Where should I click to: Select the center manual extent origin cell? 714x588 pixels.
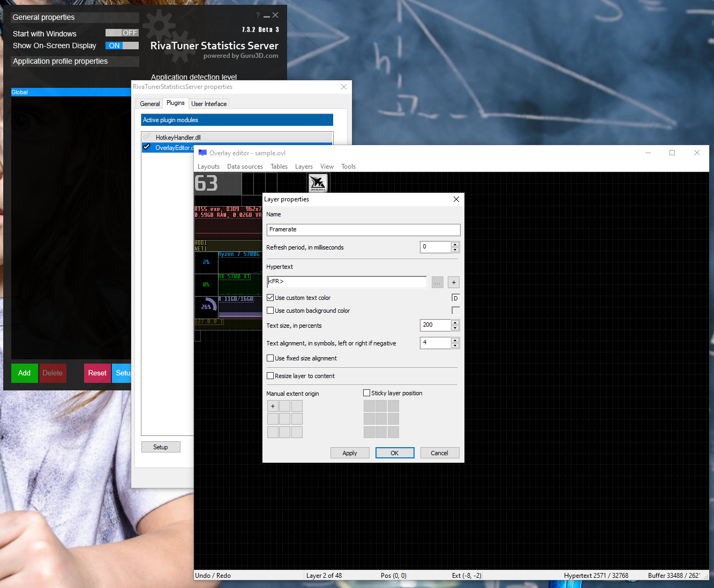tap(285, 419)
